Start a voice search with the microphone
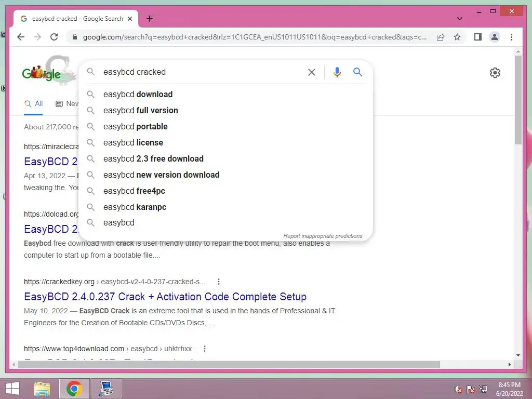This screenshot has height=399, width=532. (337, 72)
